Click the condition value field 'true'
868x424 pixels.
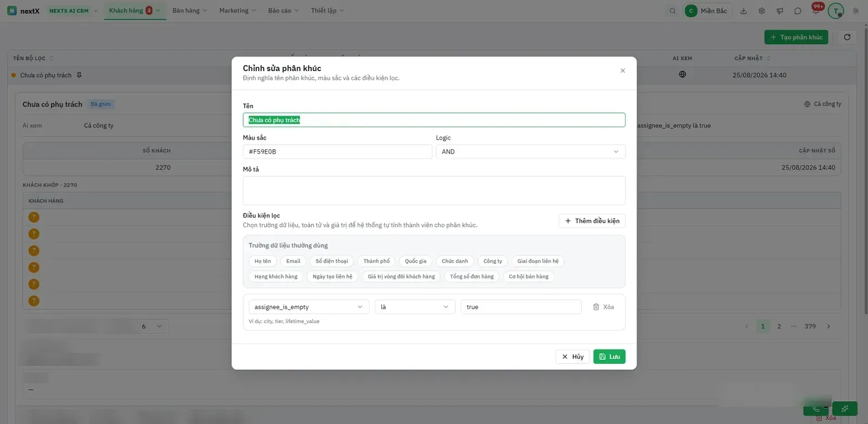(521, 307)
